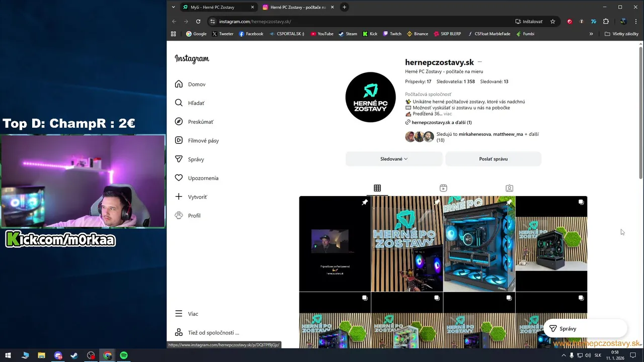Open mirkahenesova follower link
This screenshot has width=644, height=362.
click(474, 134)
